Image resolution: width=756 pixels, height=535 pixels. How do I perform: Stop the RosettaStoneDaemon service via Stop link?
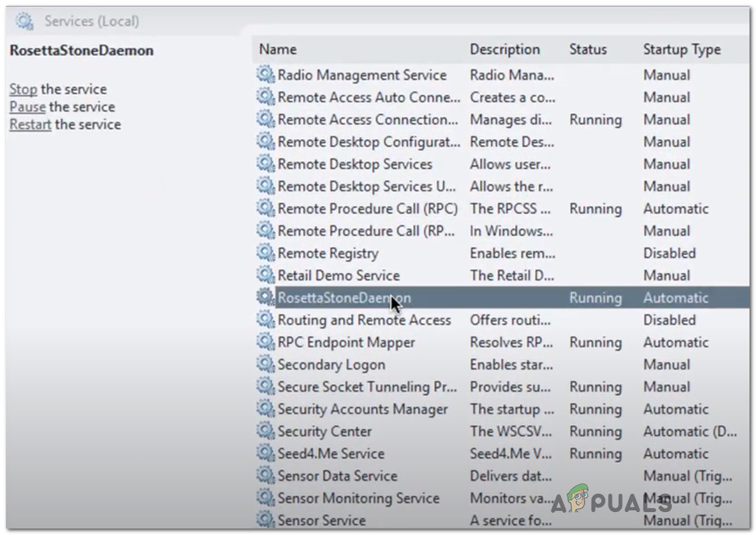(x=23, y=90)
